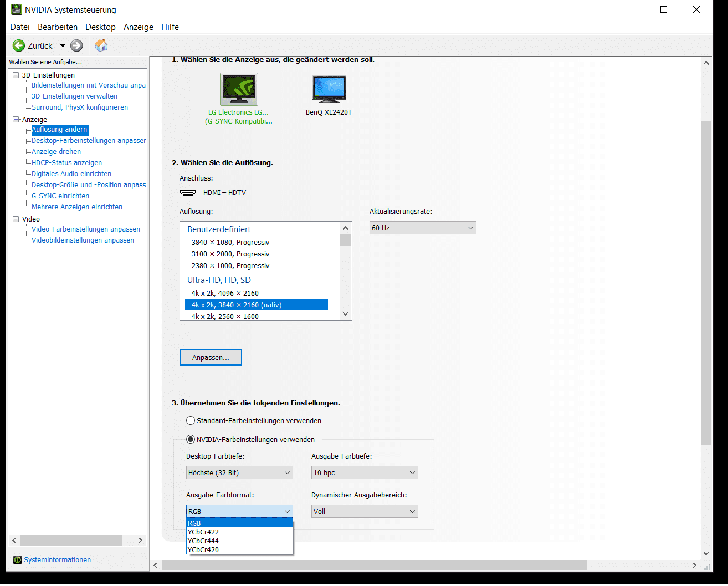Select resolution 2380 × 1000, Progressiv
The image size is (728, 586).
[x=230, y=266]
